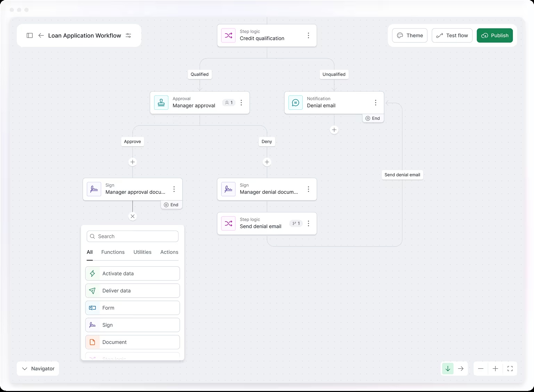The width and height of the screenshot is (534, 392).
Task: Run Test flow
Action: coord(452,35)
